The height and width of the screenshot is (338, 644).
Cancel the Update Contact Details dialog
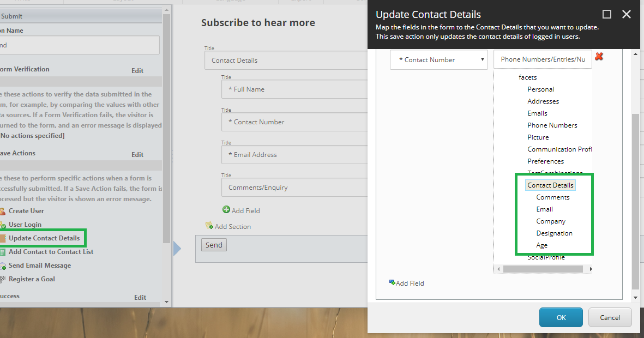610,317
